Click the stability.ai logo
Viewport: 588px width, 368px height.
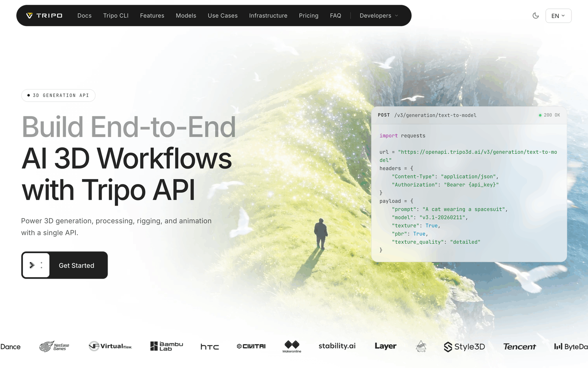click(337, 346)
